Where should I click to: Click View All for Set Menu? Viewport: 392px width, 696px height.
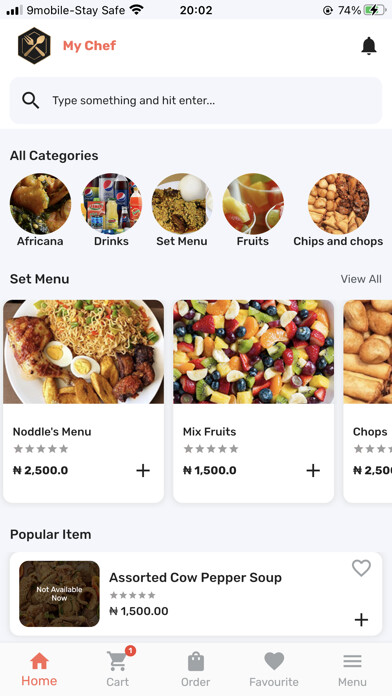(361, 279)
